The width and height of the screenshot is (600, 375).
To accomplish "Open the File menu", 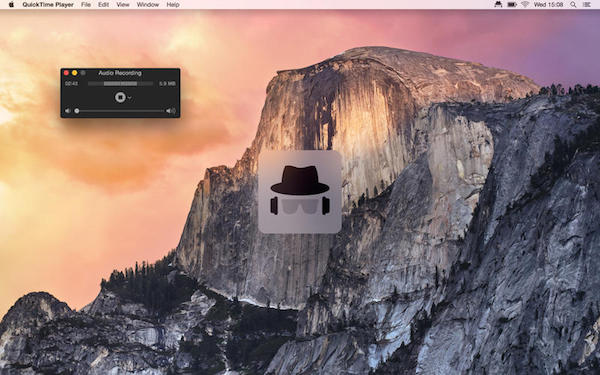I will (86, 5).
